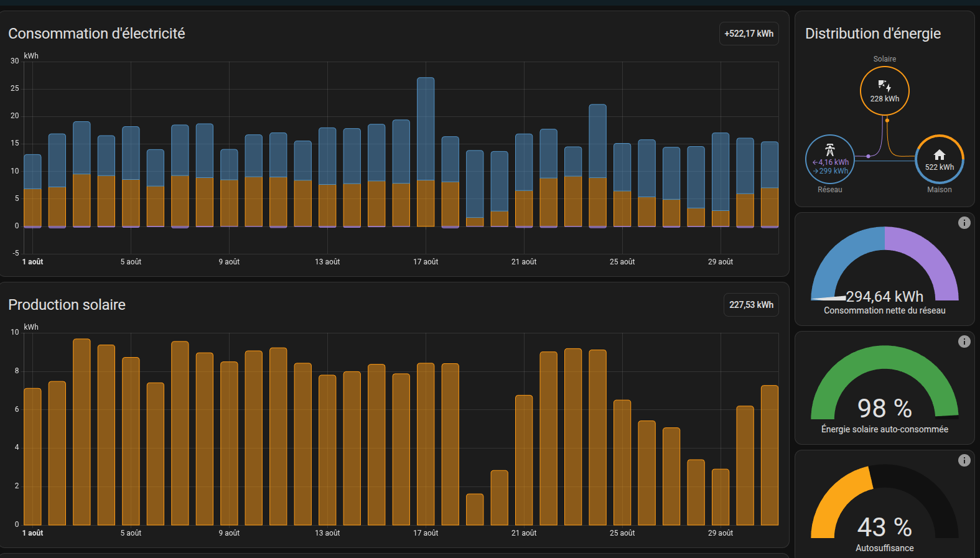This screenshot has height=558, width=980.
Task: Click the Distribution d'énergie card title
Action: (872, 34)
